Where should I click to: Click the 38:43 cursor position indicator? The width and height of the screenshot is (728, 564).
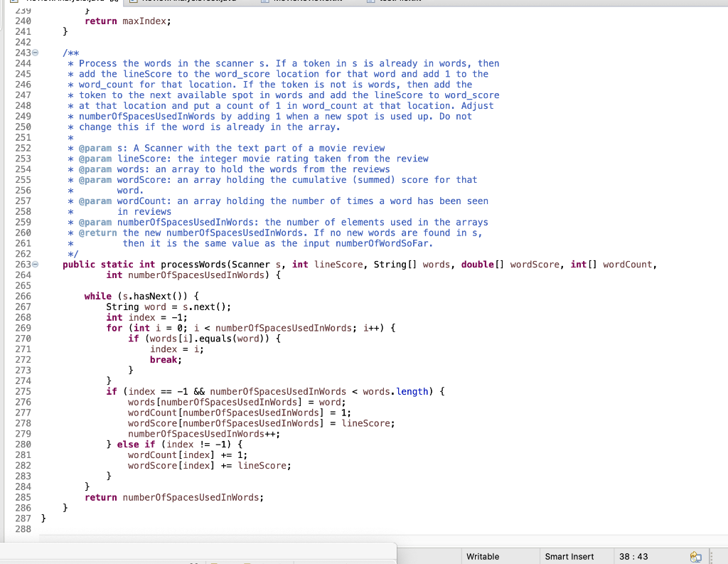click(635, 557)
